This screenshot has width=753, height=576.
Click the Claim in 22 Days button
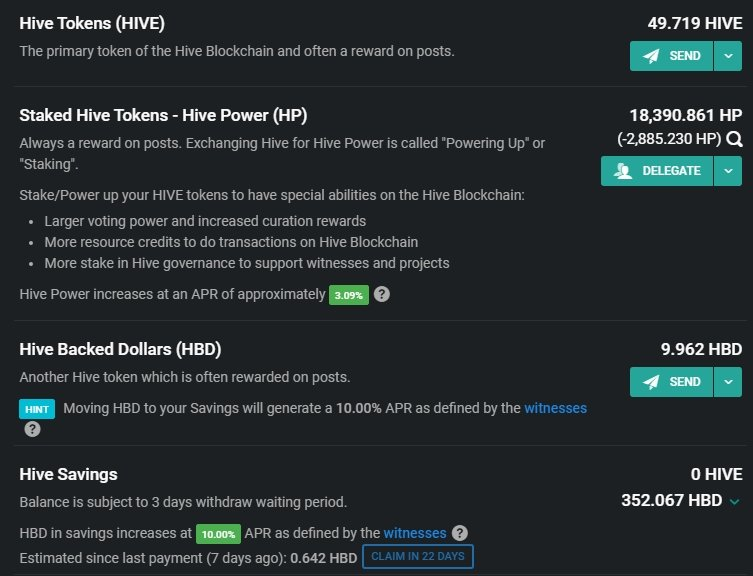pyautogui.click(x=418, y=556)
